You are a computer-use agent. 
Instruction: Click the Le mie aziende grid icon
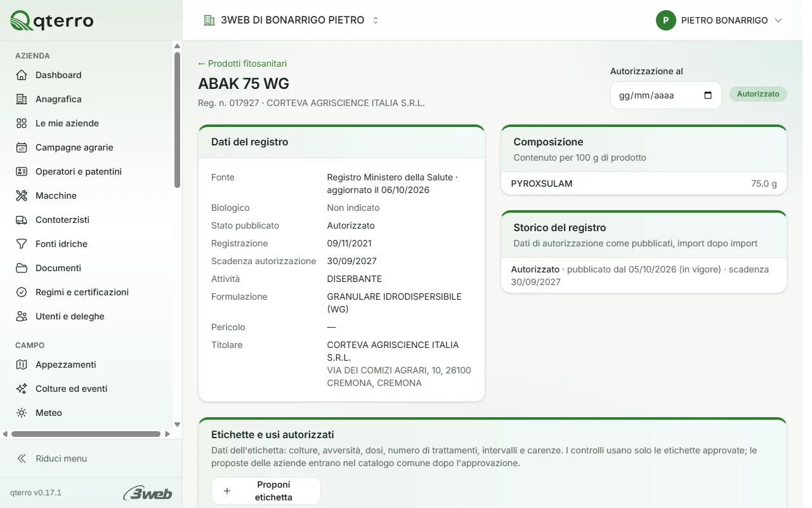tap(22, 123)
